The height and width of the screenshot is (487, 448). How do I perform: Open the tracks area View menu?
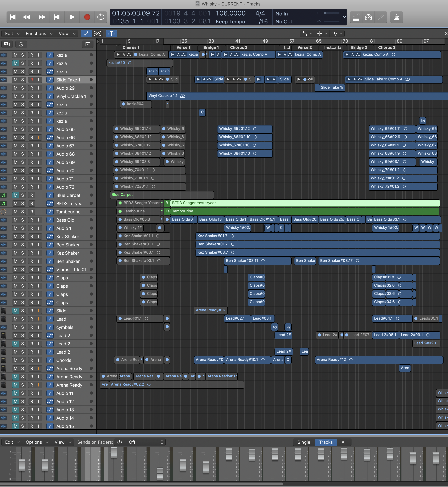(x=67, y=34)
